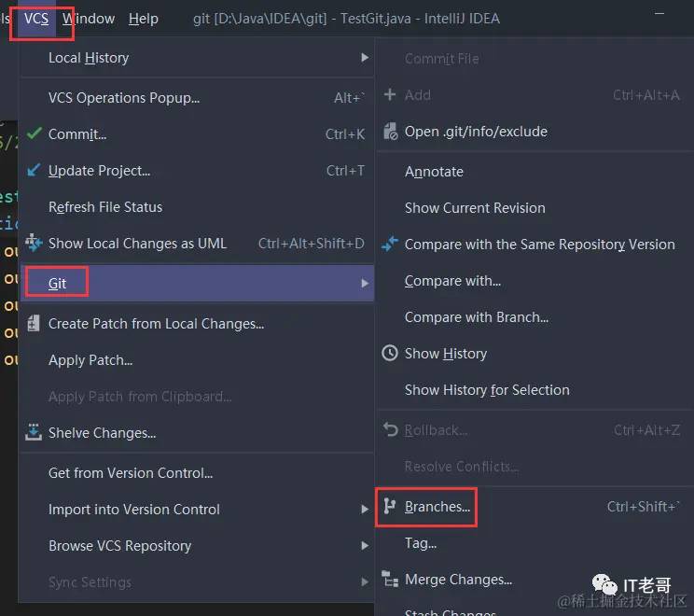
Task: Expand the Git submenu arrow
Action: 365,283
